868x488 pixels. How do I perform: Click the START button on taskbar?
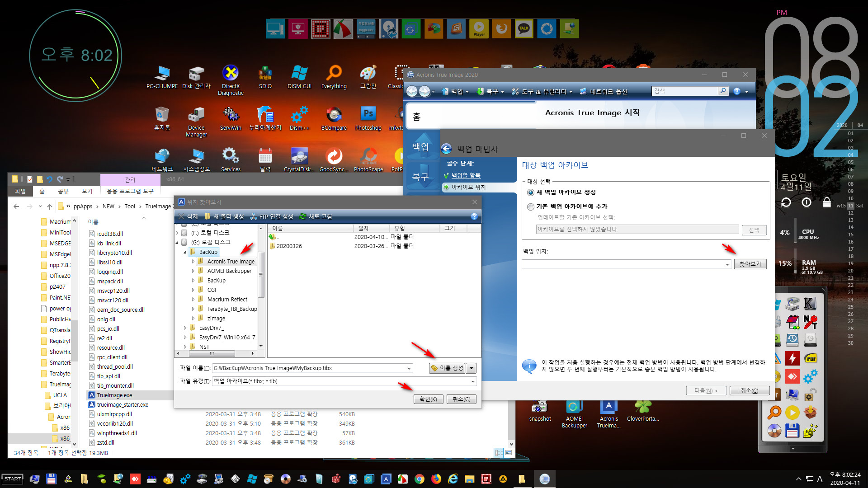click(x=13, y=479)
